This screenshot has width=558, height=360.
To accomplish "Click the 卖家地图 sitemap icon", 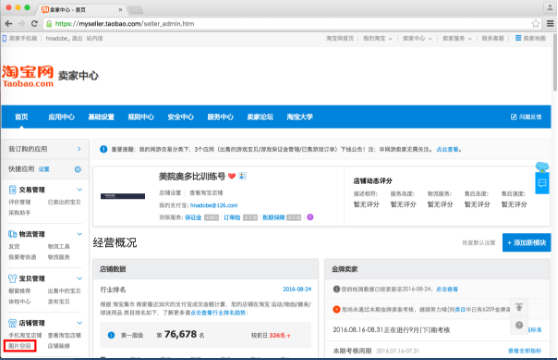I will [518, 38].
